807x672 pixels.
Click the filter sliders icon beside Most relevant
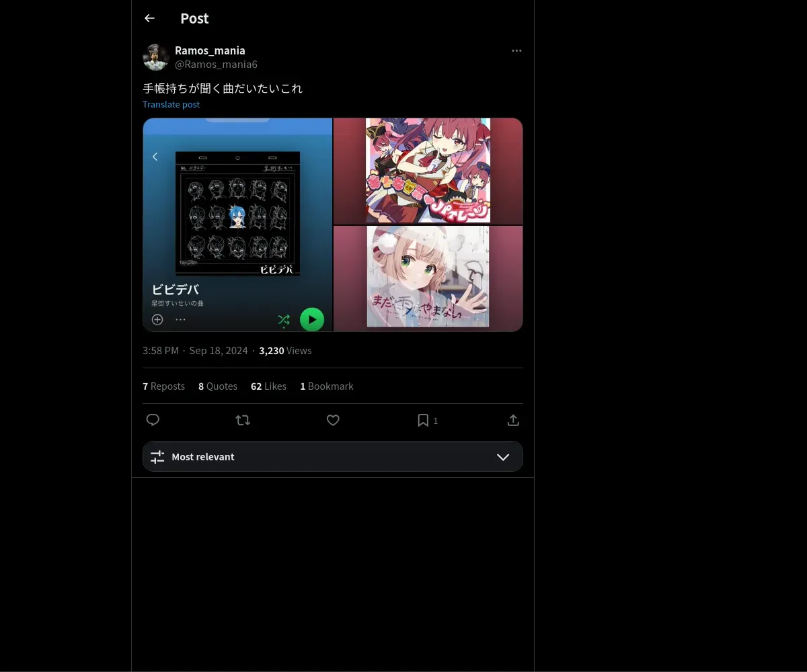pos(157,457)
